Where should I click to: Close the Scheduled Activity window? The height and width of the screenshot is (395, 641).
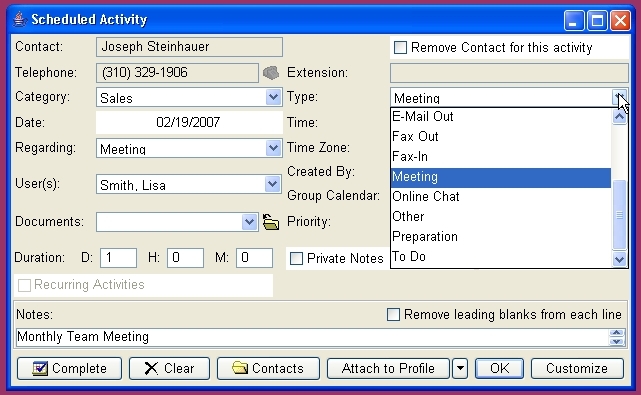click(621, 20)
